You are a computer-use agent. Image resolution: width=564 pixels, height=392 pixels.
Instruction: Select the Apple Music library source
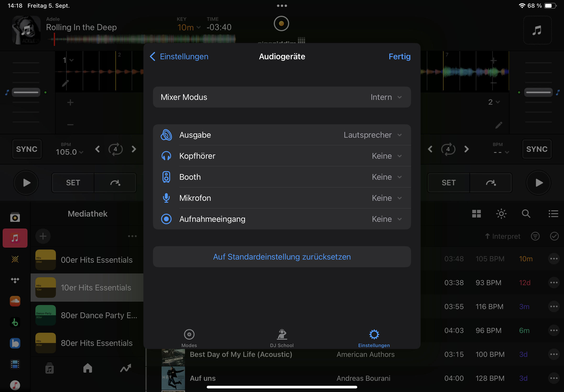point(15,238)
